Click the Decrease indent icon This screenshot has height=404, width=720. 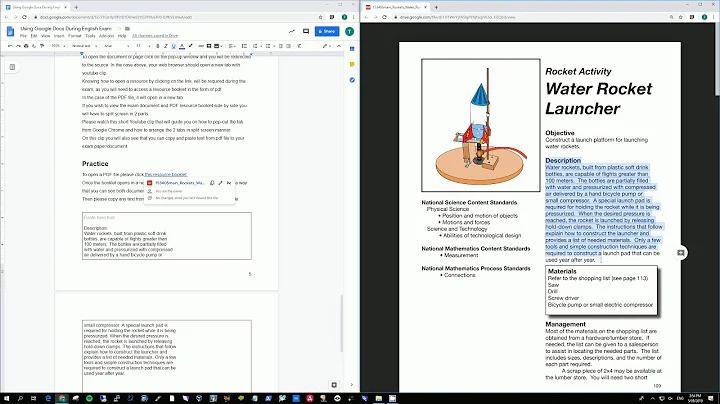coord(281,46)
